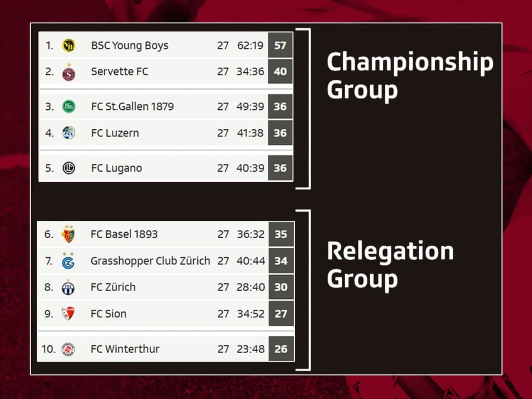The width and height of the screenshot is (532, 399).
Task: Select the FC St.Gallen 1879 green logo
Action: [x=69, y=106]
